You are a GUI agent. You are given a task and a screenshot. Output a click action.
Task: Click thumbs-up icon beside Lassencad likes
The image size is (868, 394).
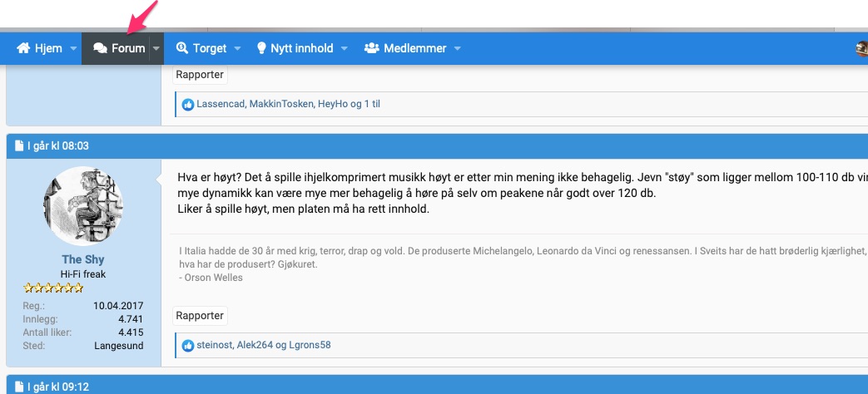coord(188,105)
